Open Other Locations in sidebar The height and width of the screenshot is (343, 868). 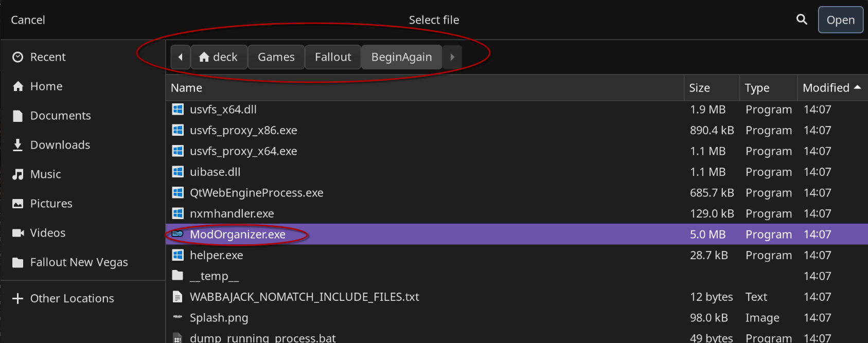[x=72, y=298]
